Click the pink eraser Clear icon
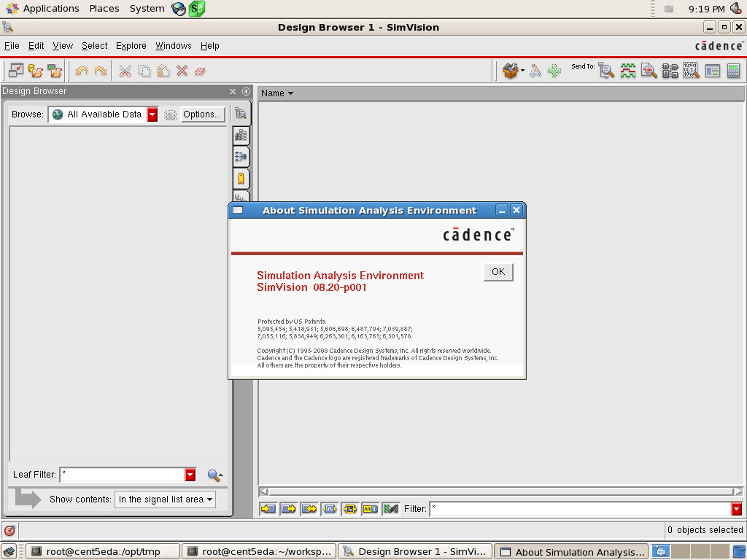Image resolution: width=747 pixels, height=560 pixels. (200, 71)
